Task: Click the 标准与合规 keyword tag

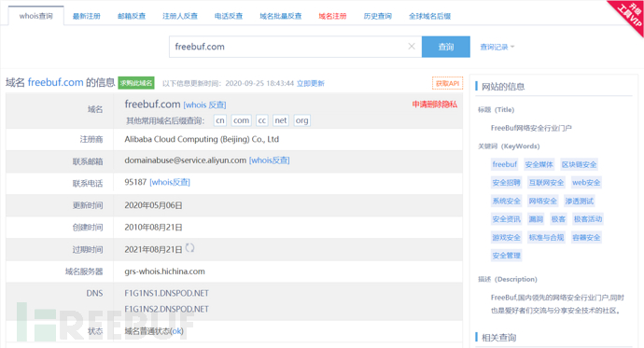Action: pyautogui.click(x=546, y=238)
